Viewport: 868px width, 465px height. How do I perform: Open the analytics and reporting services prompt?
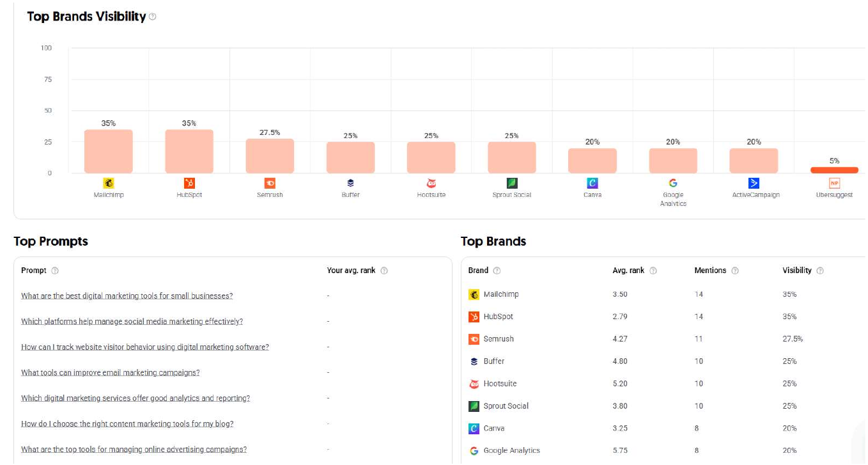136,398
